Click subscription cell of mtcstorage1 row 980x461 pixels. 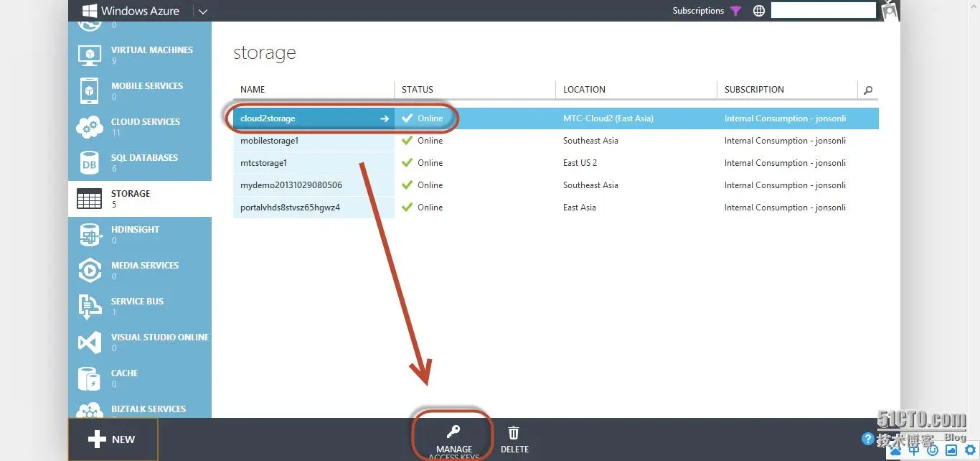click(x=785, y=163)
